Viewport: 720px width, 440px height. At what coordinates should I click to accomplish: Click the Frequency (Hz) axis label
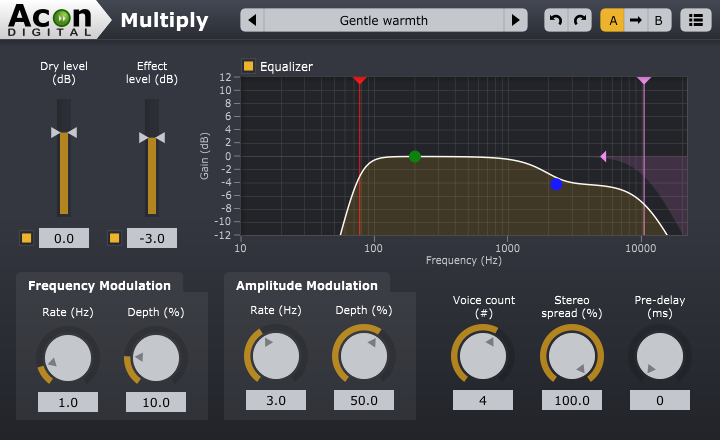tap(464, 260)
